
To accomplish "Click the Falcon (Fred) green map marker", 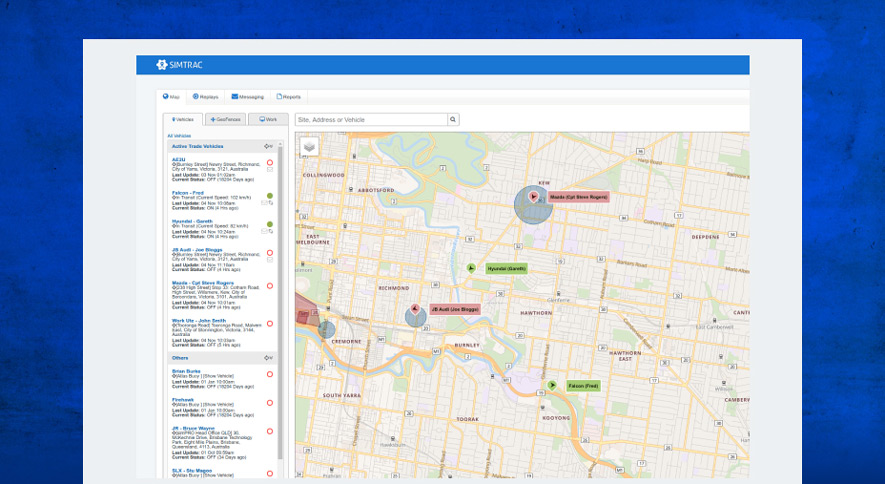I will pyautogui.click(x=552, y=385).
